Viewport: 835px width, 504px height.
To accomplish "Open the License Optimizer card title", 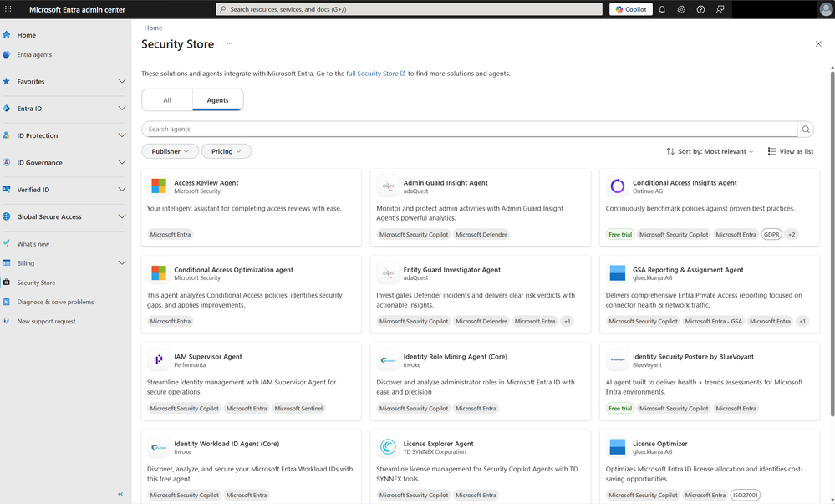I will 659,443.
